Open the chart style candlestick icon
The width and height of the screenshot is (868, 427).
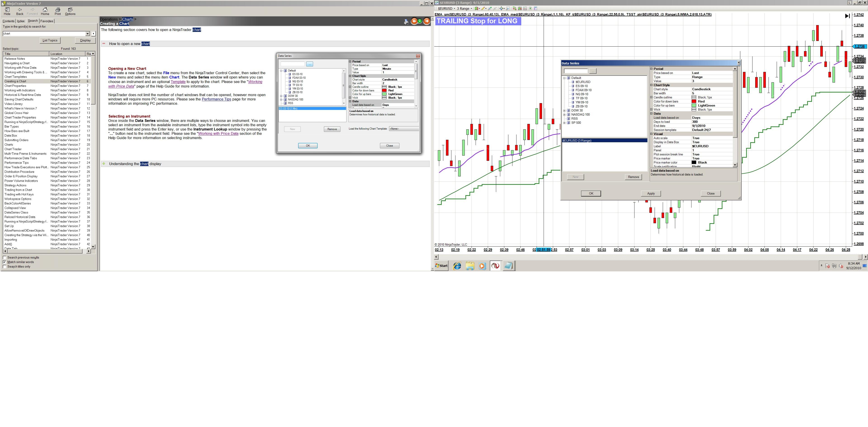point(476,8)
